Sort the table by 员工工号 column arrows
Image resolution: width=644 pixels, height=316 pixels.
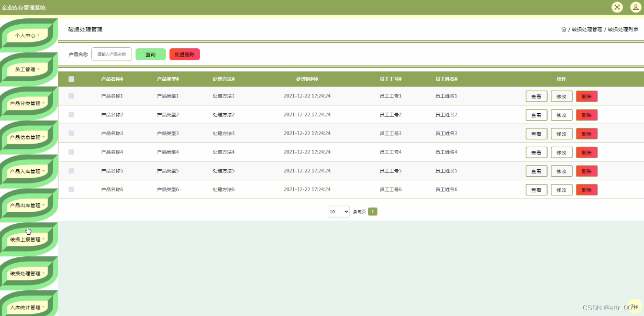coord(401,79)
